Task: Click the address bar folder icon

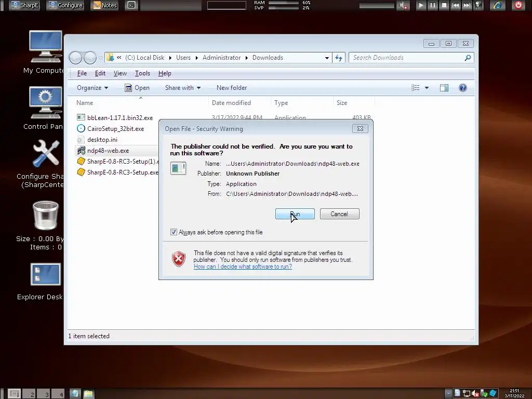Action: (110, 58)
